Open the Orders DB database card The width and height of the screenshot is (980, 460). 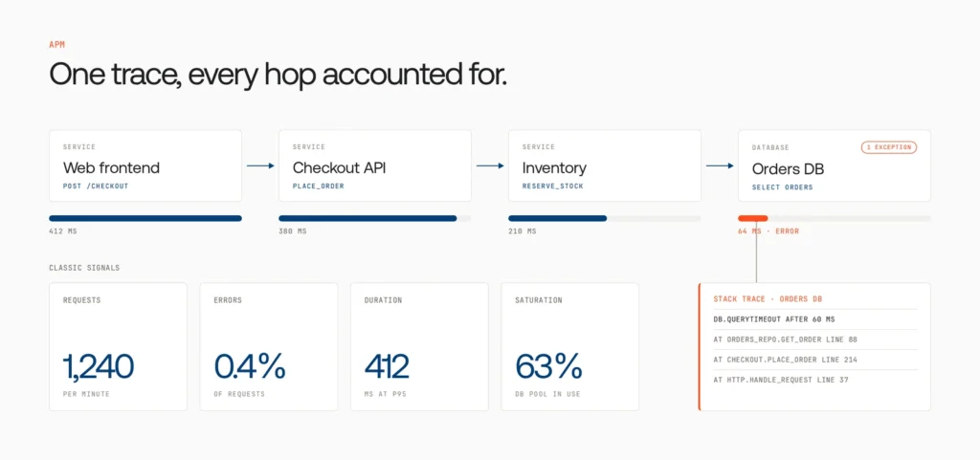pyautogui.click(x=835, y=165)
